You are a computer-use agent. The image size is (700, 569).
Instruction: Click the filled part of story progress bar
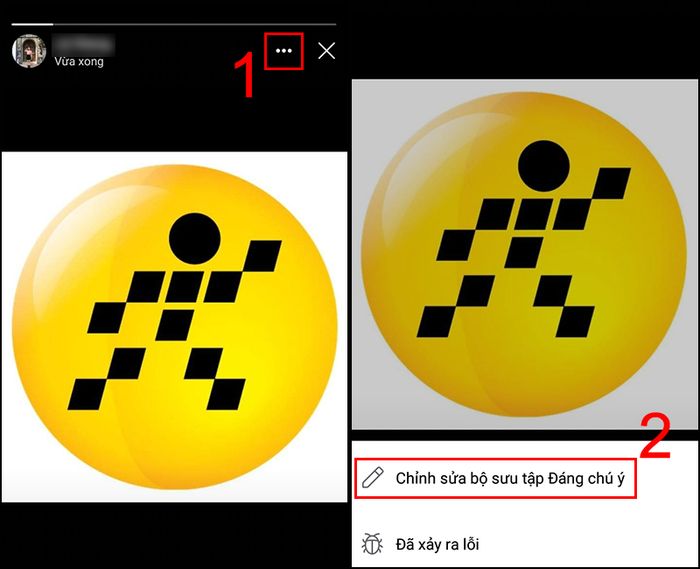(32, 24)
